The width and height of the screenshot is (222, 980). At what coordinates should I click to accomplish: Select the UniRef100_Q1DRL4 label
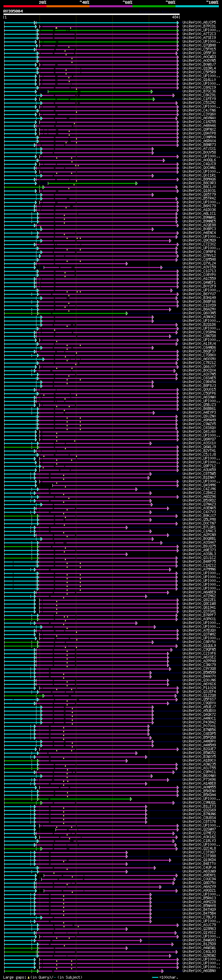click(x=199, y=68)
